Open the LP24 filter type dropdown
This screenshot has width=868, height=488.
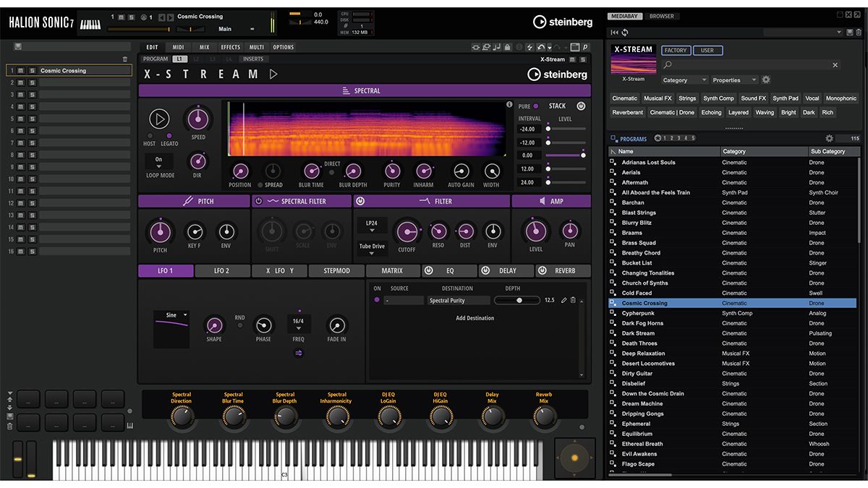click(371, 224)
